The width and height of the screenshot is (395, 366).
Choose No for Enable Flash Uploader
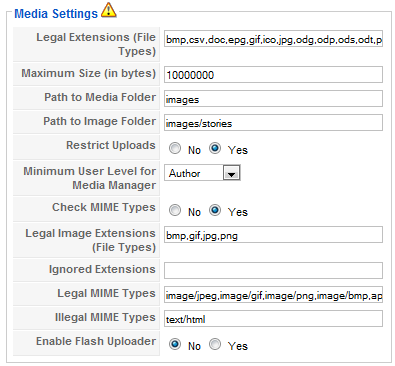(175, 344)
